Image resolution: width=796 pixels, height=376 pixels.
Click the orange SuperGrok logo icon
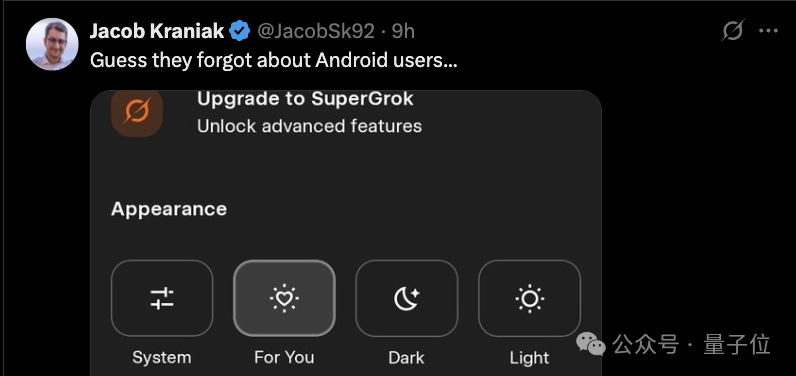click(x=137, y=112)
